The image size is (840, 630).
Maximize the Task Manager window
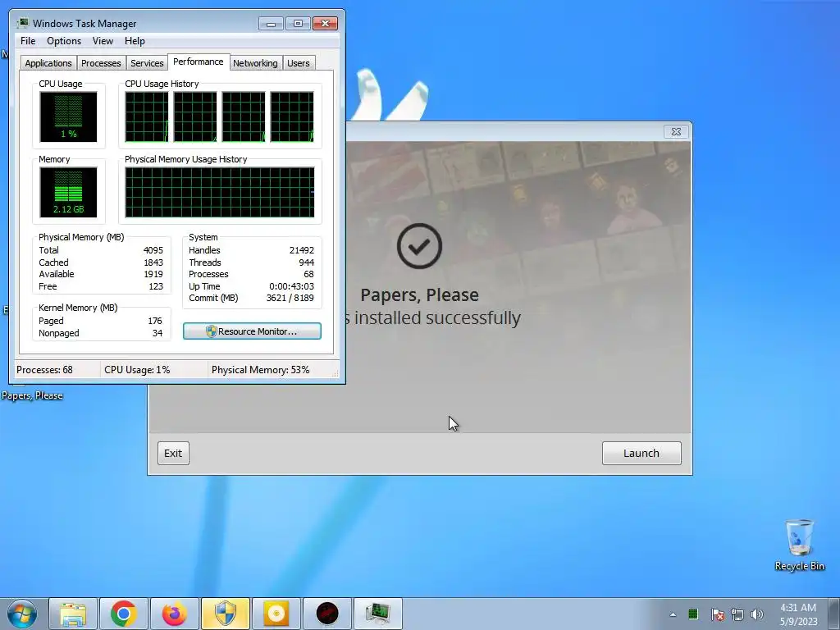tap(298, 24)
